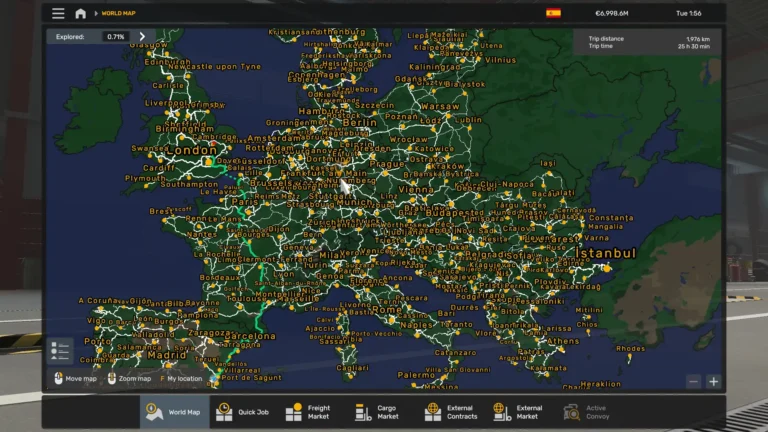This screenshot has width=768, height=432.
Task: Click the Zoom map mouse icon
Action: [112, 378]
